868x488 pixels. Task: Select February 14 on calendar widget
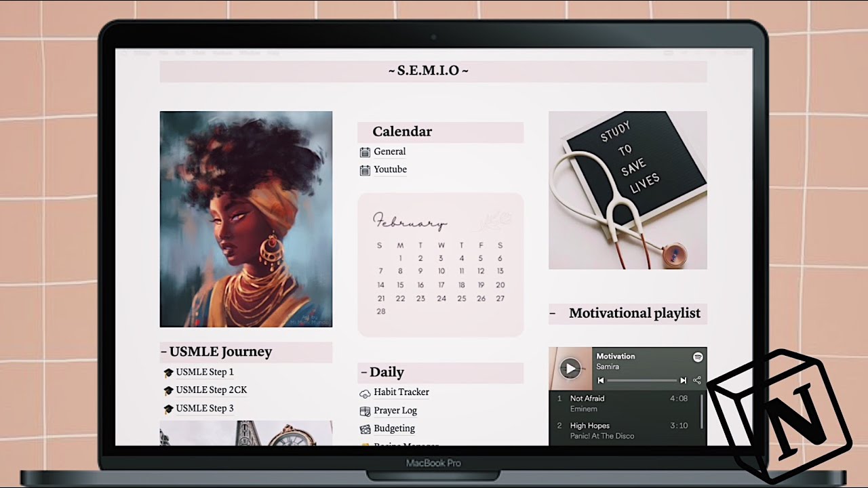(x=380, y=285)
